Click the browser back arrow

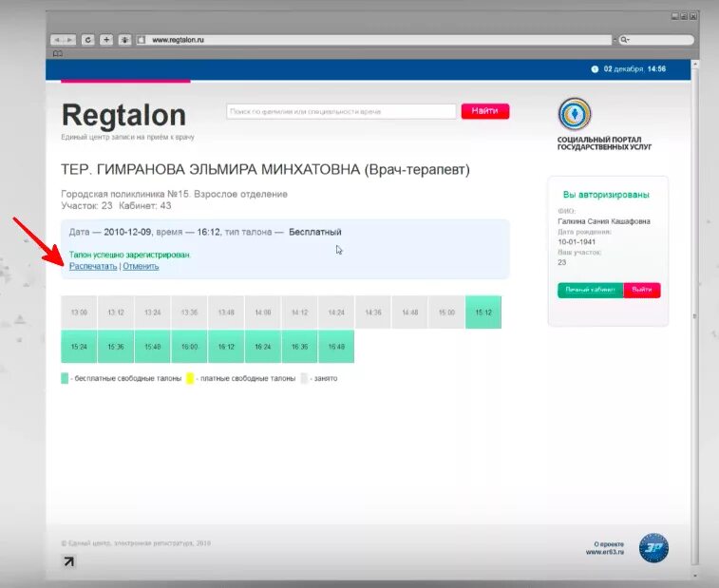pos(57,40)
